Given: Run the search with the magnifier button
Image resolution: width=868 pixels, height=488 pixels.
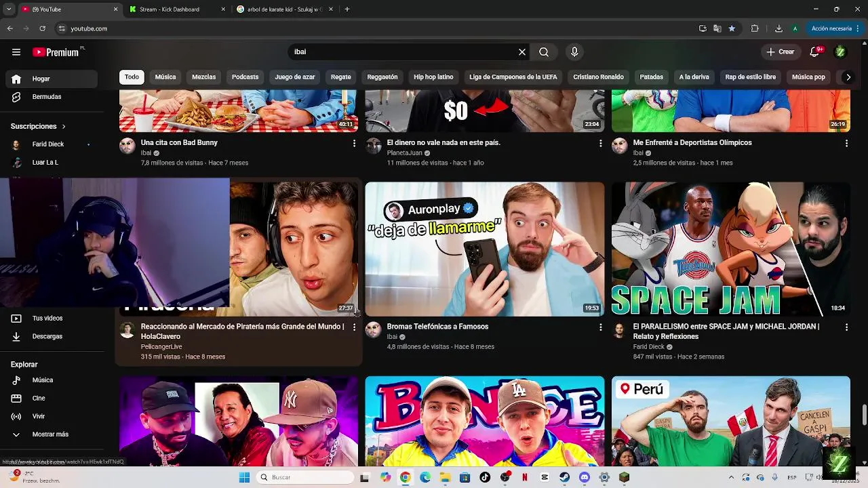Looking at the screenshot, I should coord(544,52).
